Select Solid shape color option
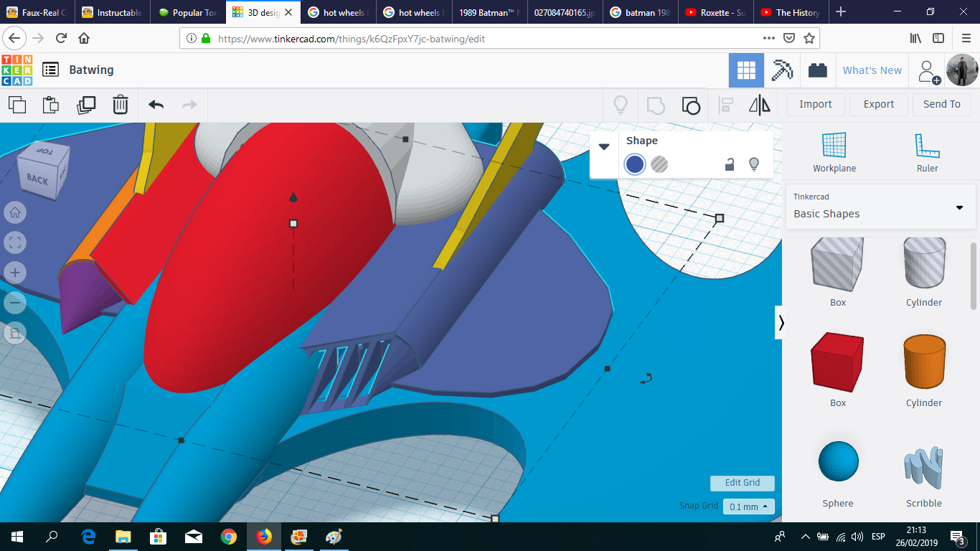This screenshot has width=980, height=551. (x=635, y=164)
